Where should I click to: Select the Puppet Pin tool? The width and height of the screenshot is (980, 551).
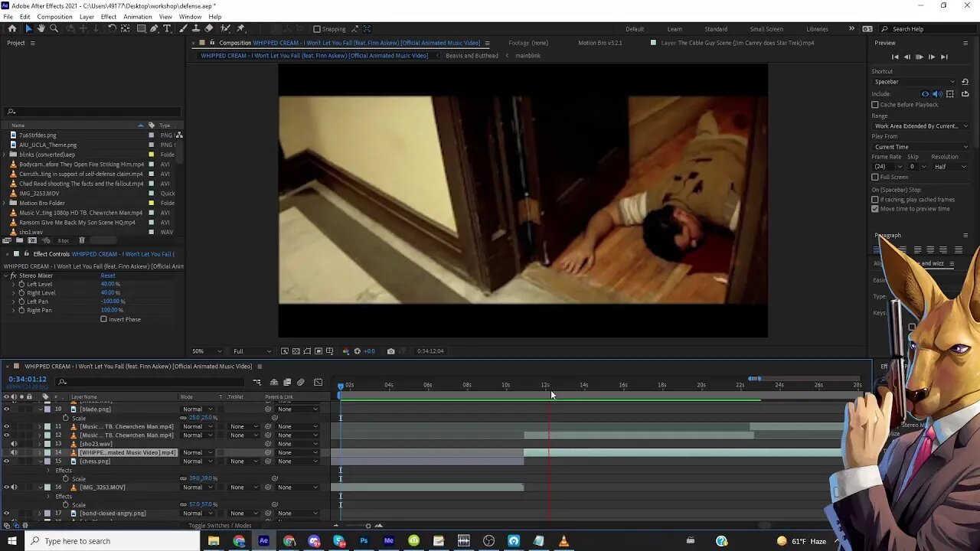(240, 28)
